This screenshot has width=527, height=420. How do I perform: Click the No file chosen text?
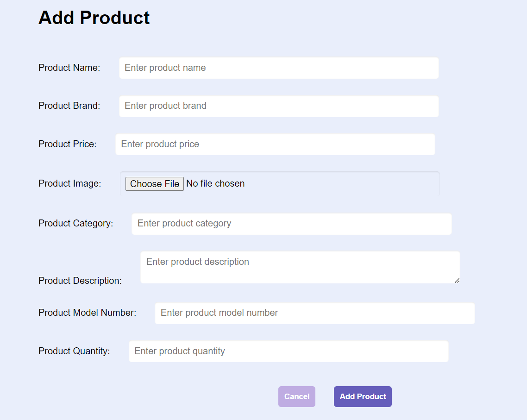[215, 183]
